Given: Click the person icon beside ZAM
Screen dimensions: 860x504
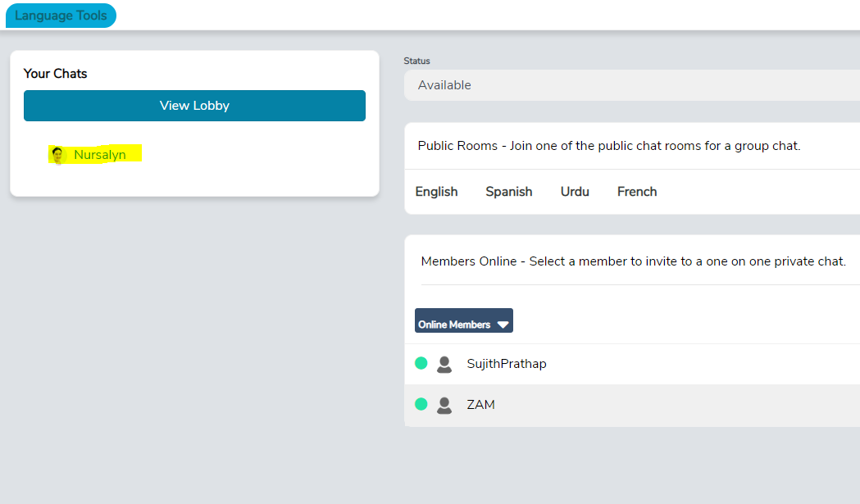Looking at the screenshot, I should [x=444, y=405].
